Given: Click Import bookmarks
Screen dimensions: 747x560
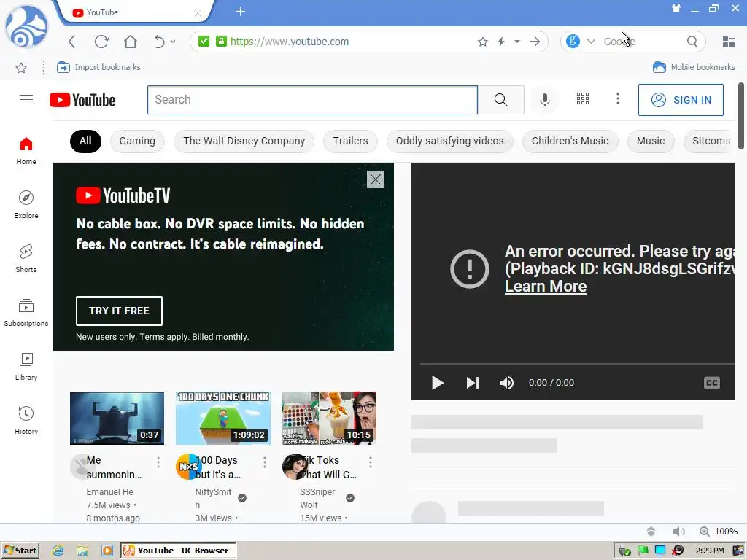Looking at the screenshot, I should [98, 67].
